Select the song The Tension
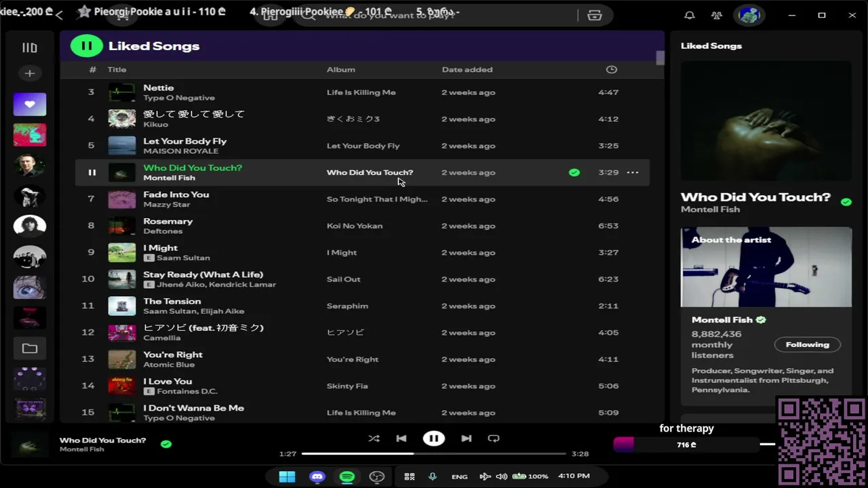Viewport: 868px width, 488px height. click(361, 306)
